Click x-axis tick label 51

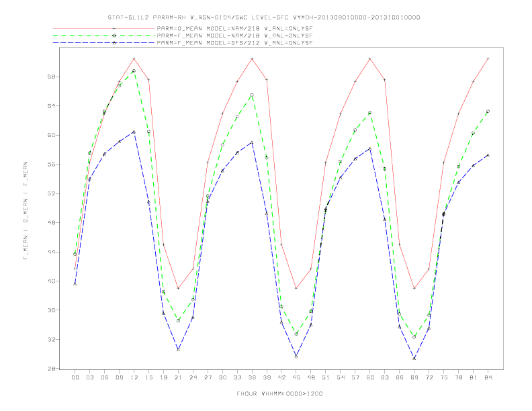326,377
